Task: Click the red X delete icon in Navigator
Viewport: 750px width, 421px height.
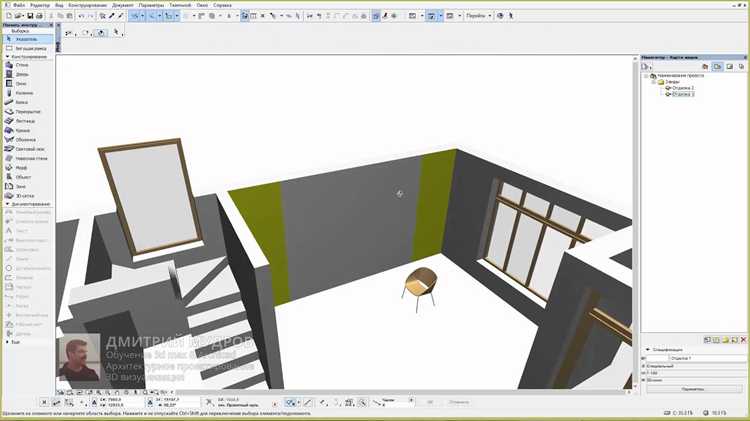Action: click(x=743, y=340)
